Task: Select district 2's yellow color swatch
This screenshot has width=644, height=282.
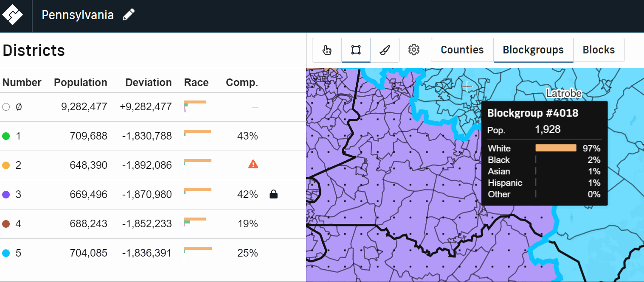Action: coord(6,165)
